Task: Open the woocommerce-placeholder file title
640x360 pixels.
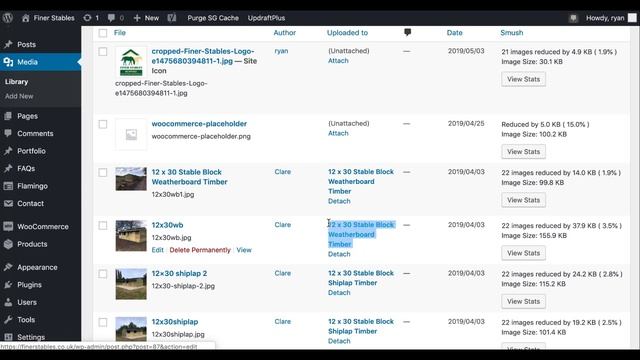Action: pyautogui.click(x=199, y=124)
